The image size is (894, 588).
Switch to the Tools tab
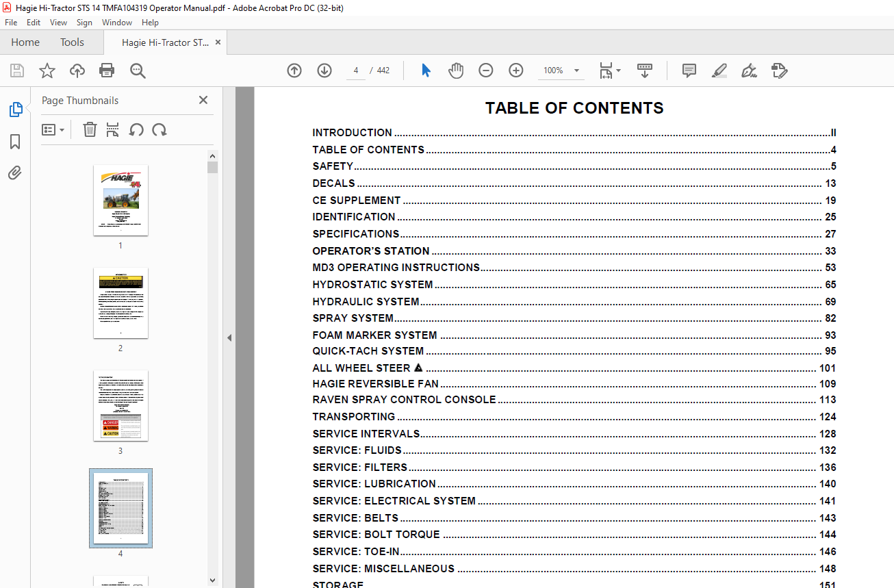(72, 42)
